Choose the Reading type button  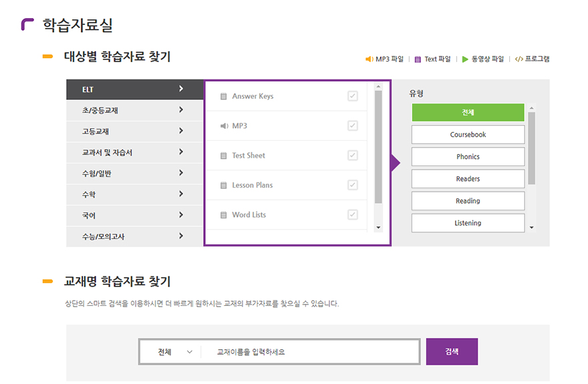[468, 201]
